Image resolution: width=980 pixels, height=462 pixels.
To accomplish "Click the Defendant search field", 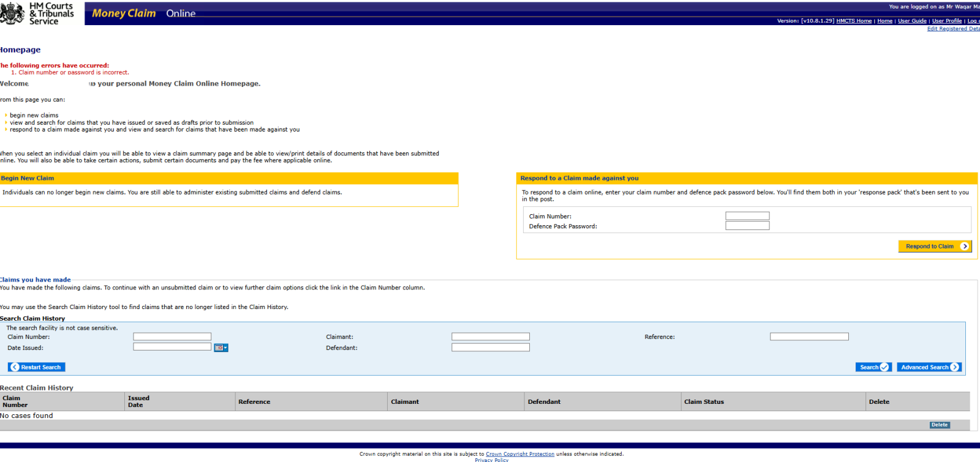I will pos(491,348).
